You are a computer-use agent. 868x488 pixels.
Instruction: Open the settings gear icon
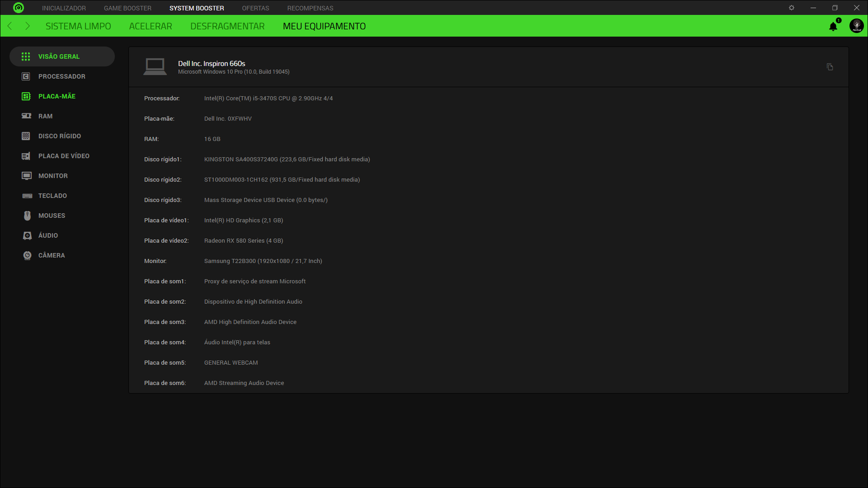[x=792, y=8]
